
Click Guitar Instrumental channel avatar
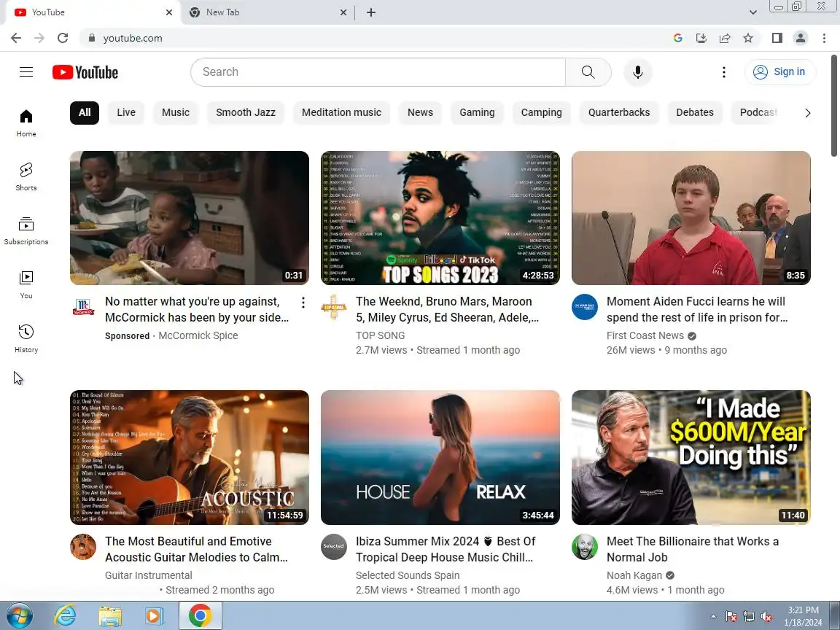click(83, 547)
